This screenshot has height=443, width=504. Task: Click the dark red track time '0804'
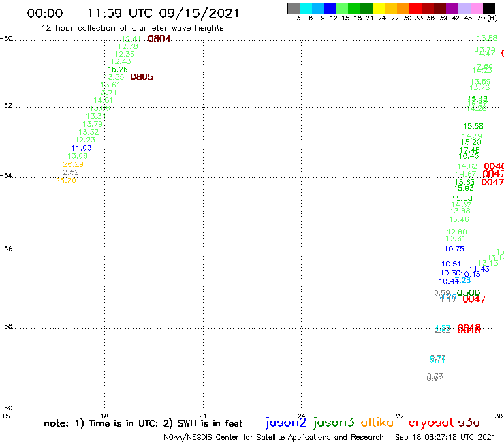click(159, 39)
